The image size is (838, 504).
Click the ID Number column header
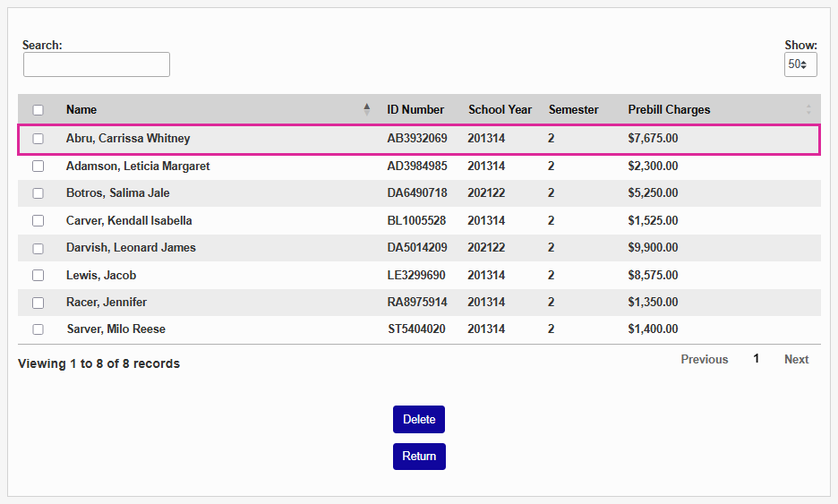click(x=415, y=109)
